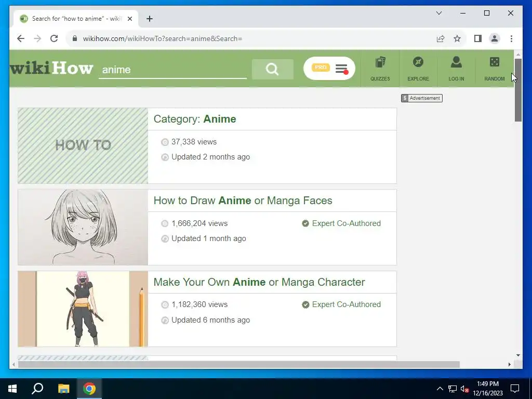Expand the tab search dropdown arrow
532x399 pixels.
[438, 13]
